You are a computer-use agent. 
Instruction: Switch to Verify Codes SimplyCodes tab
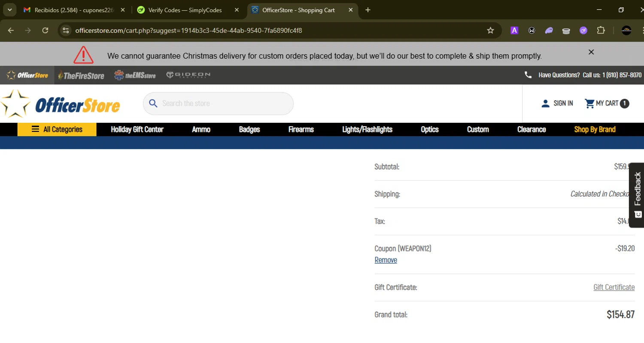pos(185,10)
